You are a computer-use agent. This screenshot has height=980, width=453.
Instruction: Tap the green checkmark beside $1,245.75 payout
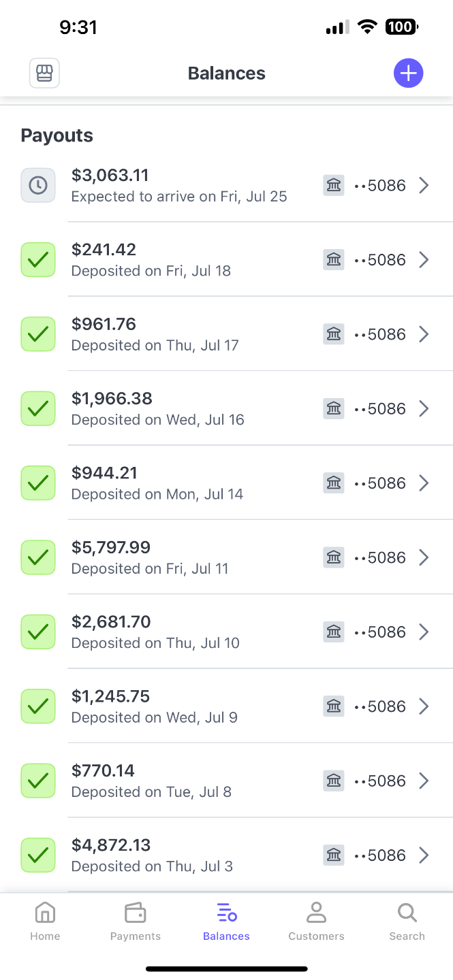point(38,706)
